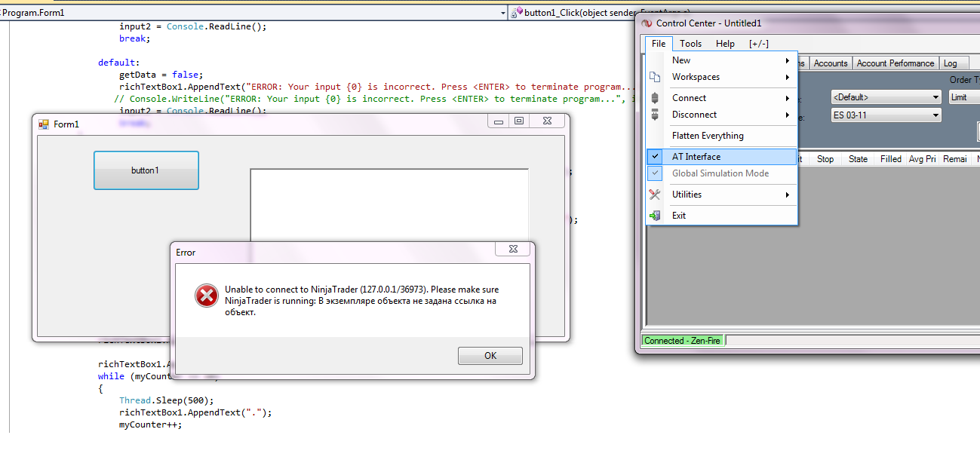Viewport: 980px width, 475px height.
Task: Open the ES 03-11 instrument dropdown
Action: pyautogui.click(x=886, y=115)
